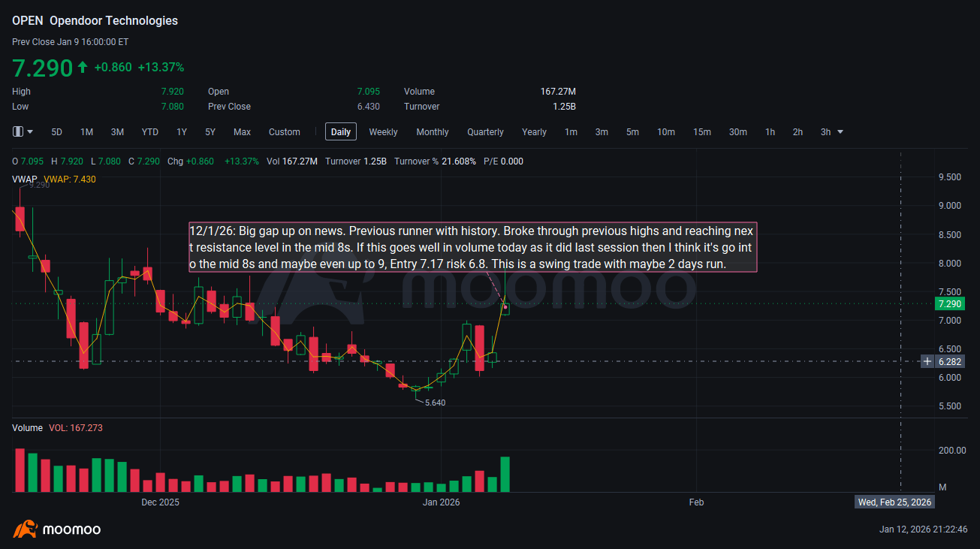Switch to Monthly candles
The width and height of the screenshot is (980, 549).
[x=433, y=132]
